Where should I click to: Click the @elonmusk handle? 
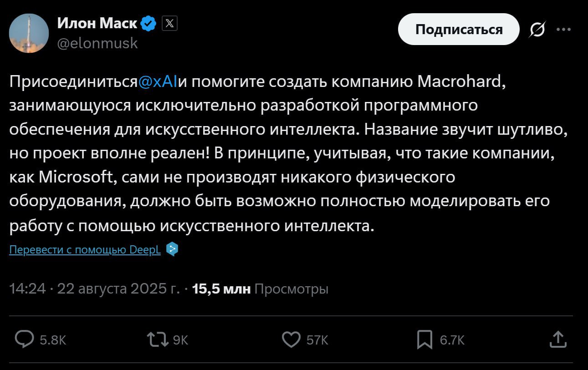[x=97, y=43]
